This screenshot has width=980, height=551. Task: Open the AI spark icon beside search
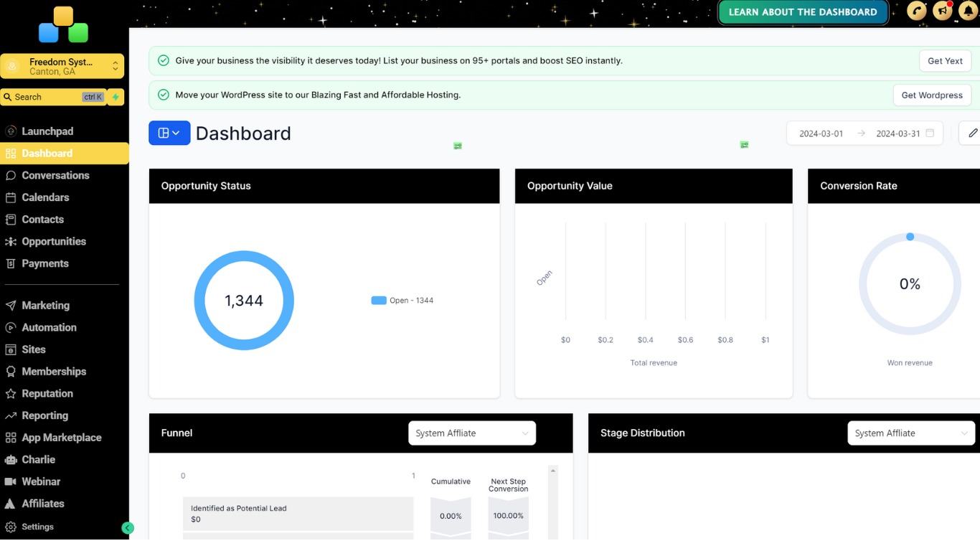(x=116, y=96)
